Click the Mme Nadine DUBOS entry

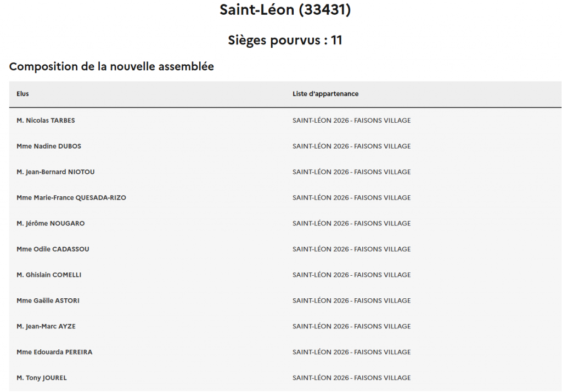click(x=49, y=146)
